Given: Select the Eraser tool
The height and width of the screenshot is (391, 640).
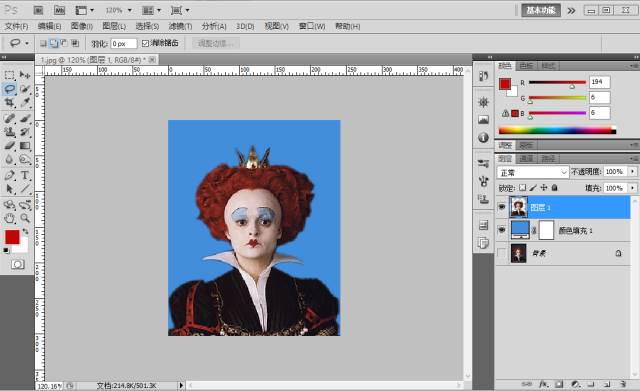Looking at the screenshot, I should pos(9,146).
